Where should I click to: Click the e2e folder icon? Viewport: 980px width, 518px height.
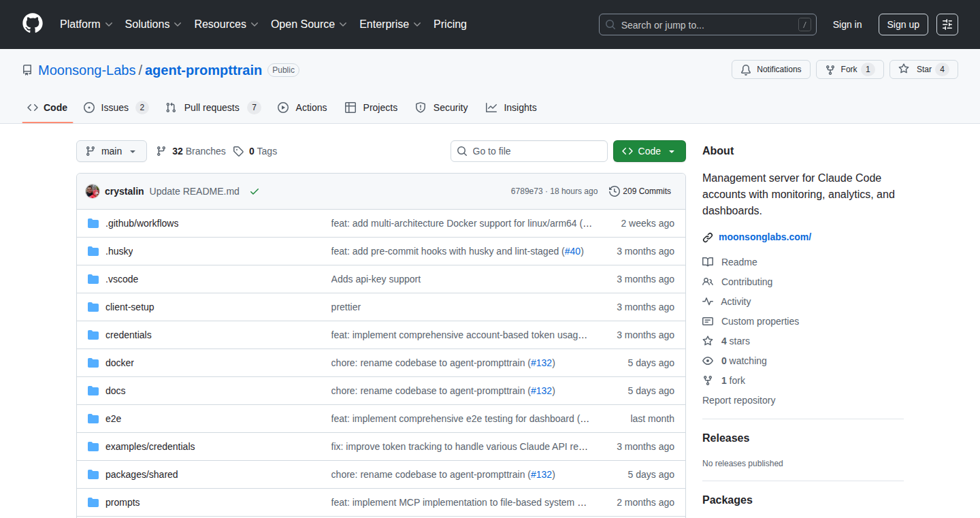coord(93,419)
